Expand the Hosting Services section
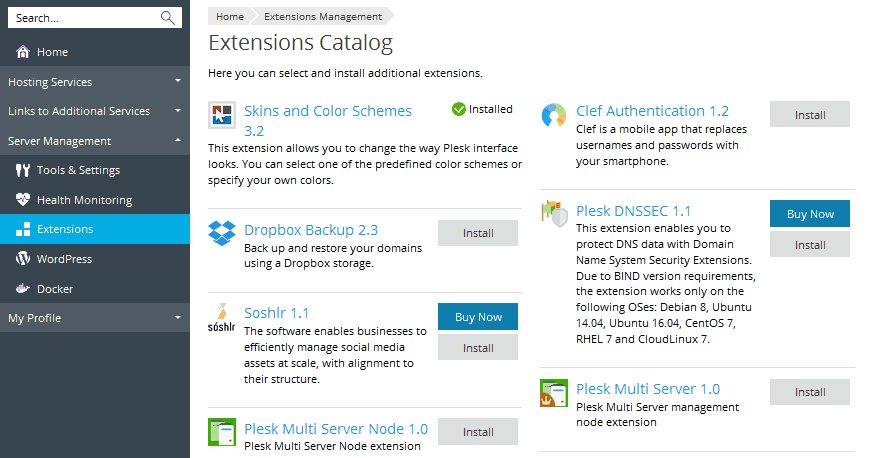The height and width of the screenshot is (458, 871). [x=94, y=82]
